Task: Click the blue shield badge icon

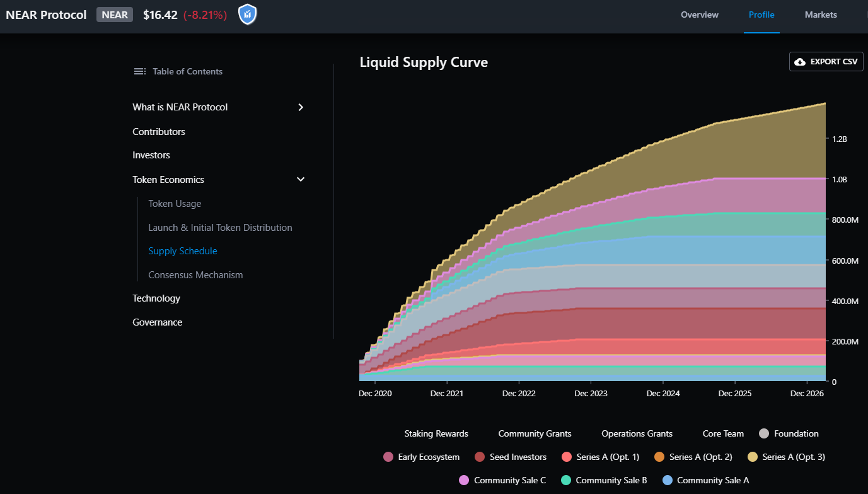Action: [x=248, y=15]
